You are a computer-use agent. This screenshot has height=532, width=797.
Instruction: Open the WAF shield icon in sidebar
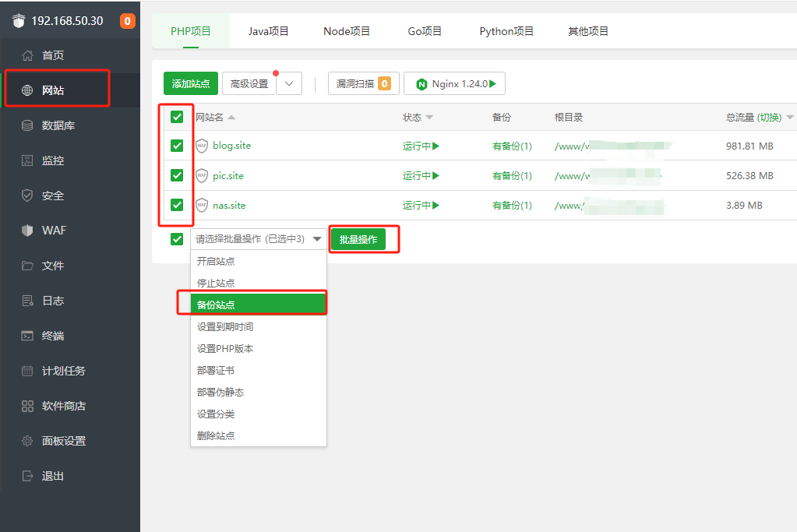point(28,231)
